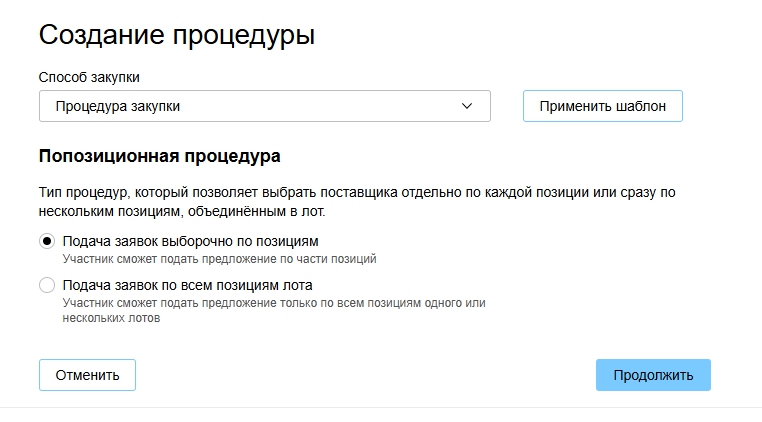
Task: Click the selected value Процедура закупки
Action: pos(118,106)
